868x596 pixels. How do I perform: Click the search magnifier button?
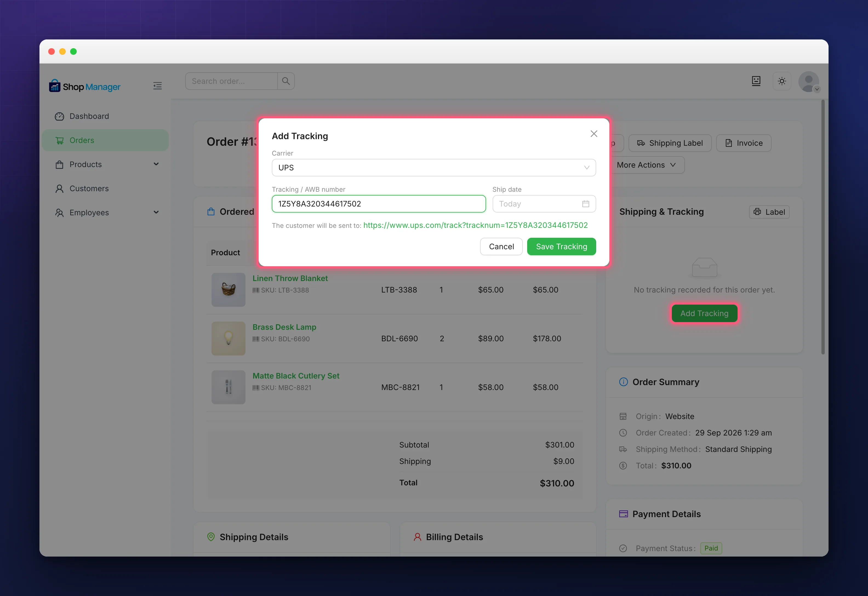286,81
